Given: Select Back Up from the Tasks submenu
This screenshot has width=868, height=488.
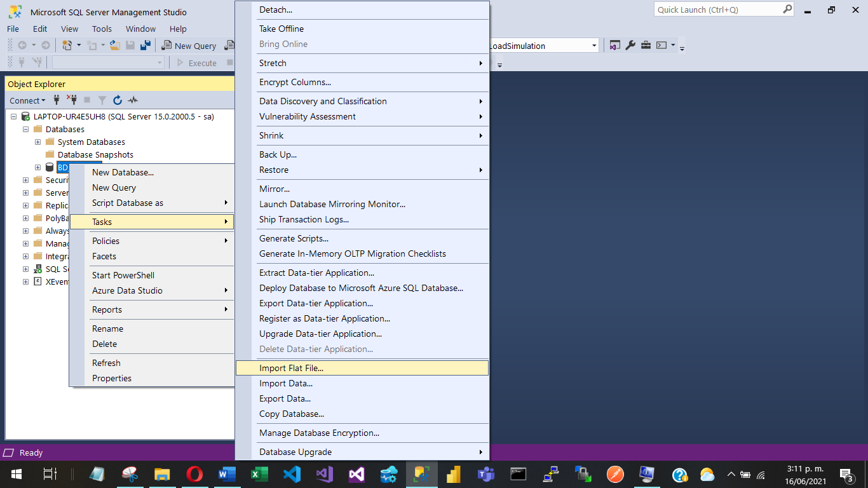Looking at the screenshot, I should [x=278, y=155].
